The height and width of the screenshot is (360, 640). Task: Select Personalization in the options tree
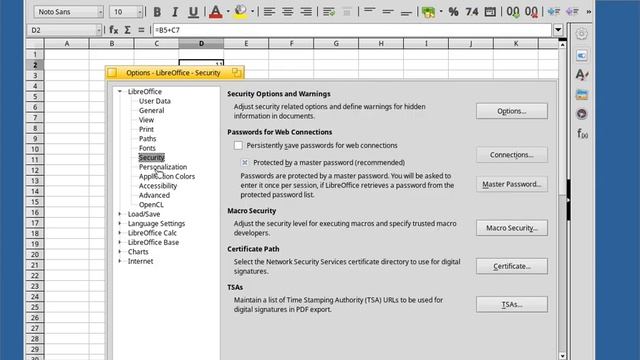coord(163,167)
